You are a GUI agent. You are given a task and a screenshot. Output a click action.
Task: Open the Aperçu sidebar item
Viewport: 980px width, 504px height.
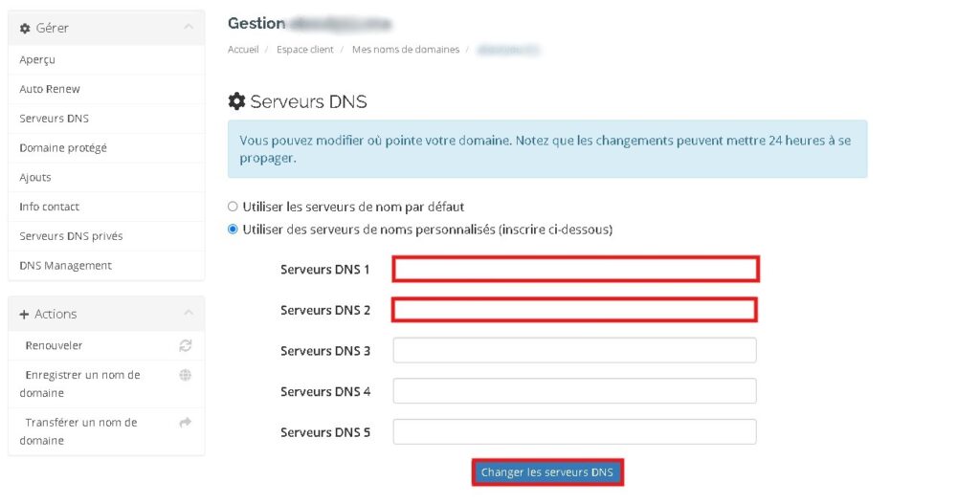point(37,59)
